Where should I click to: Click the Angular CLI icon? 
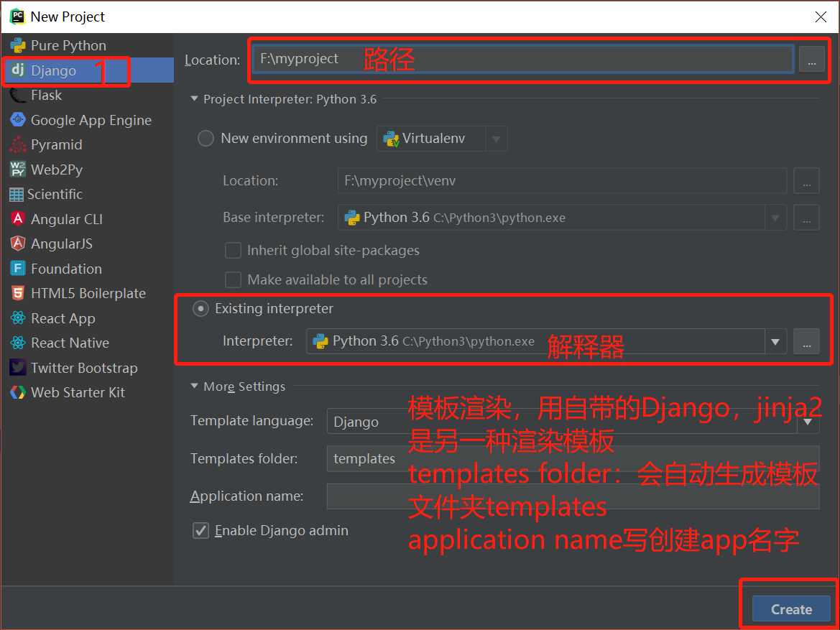pyautogui.click(x=18, y=219)
